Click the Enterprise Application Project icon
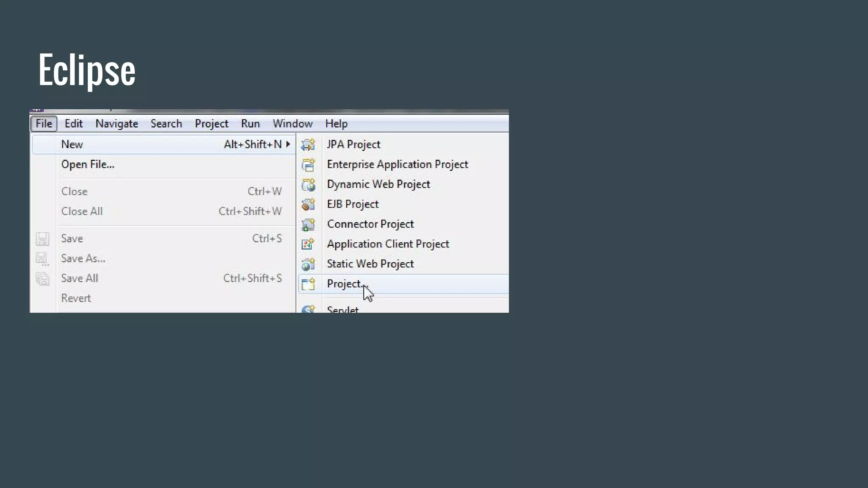Image resolution: width=868 pixels, height=488 pixels. (308, 164)
